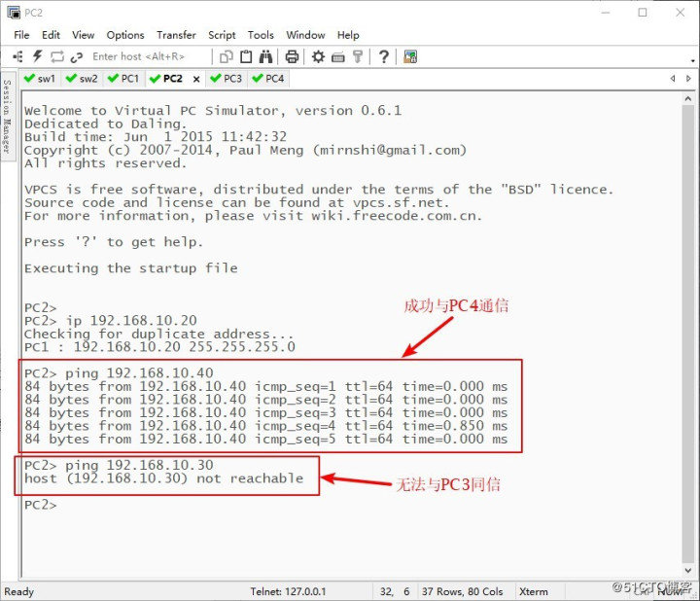Open the Script menu
Screen dimensions: 700x601
[222, 35]
